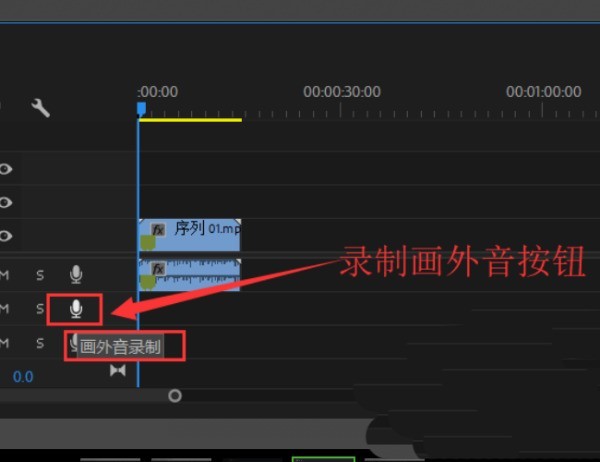Solo the third audio track
Viewport: 600px width, 462px height.
point(41,343)
